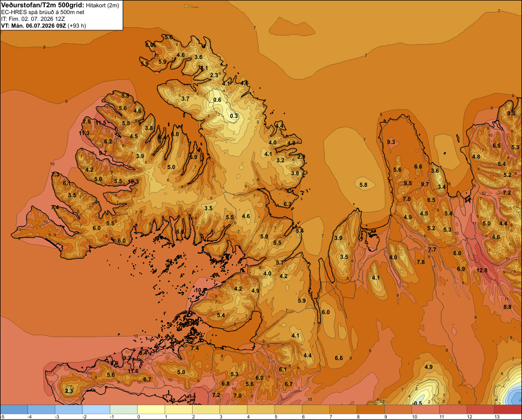Click the '9.3' temperature value

tap(391, 142)
